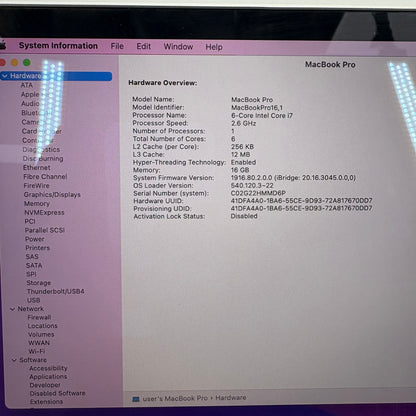Open the Edit menu
The height and width of the screenshot is (416, 416).
(144, 46)
